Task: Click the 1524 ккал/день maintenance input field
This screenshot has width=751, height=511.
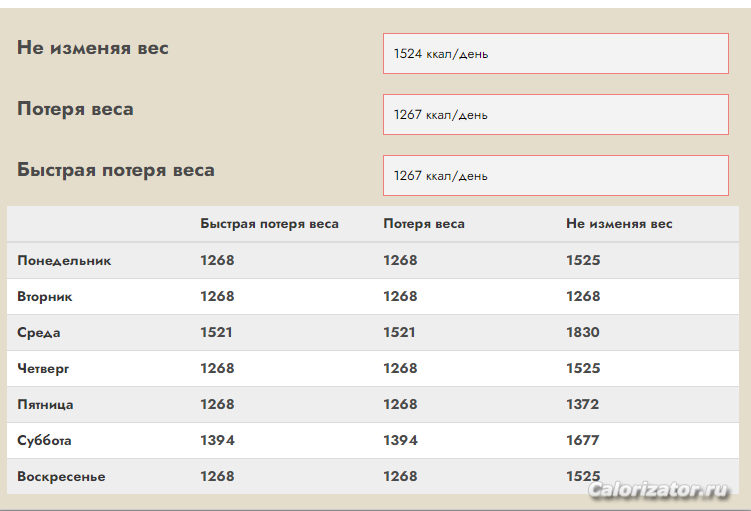Action: pos(555,53)
